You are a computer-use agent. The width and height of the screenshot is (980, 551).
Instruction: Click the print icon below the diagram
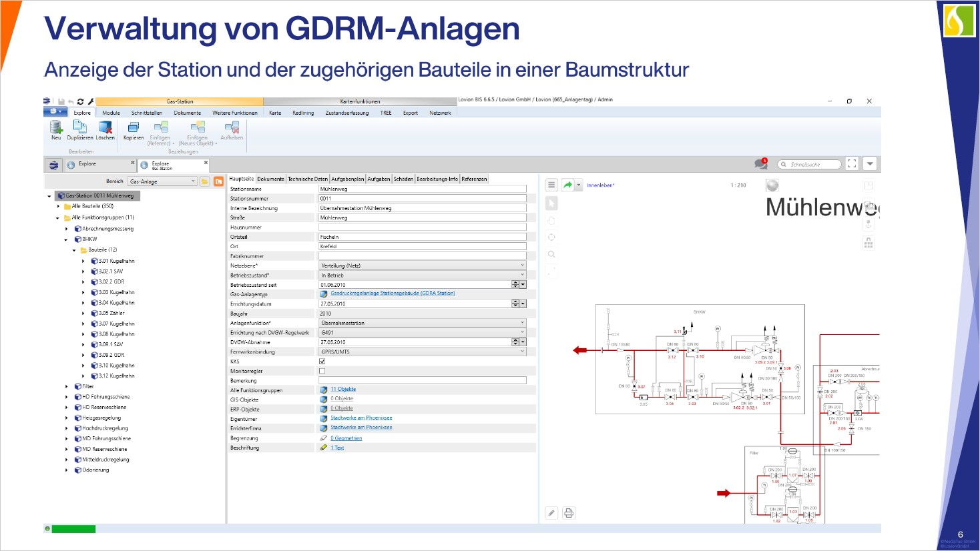(x=569, y=513)
